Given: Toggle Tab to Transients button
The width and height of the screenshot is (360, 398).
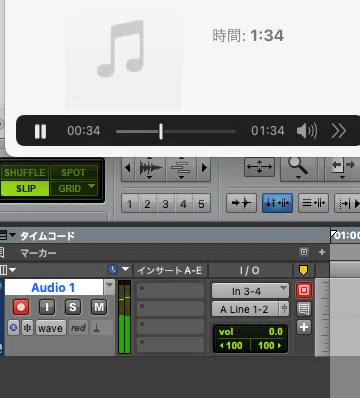Looking at the screenshot, I should 241,203.
